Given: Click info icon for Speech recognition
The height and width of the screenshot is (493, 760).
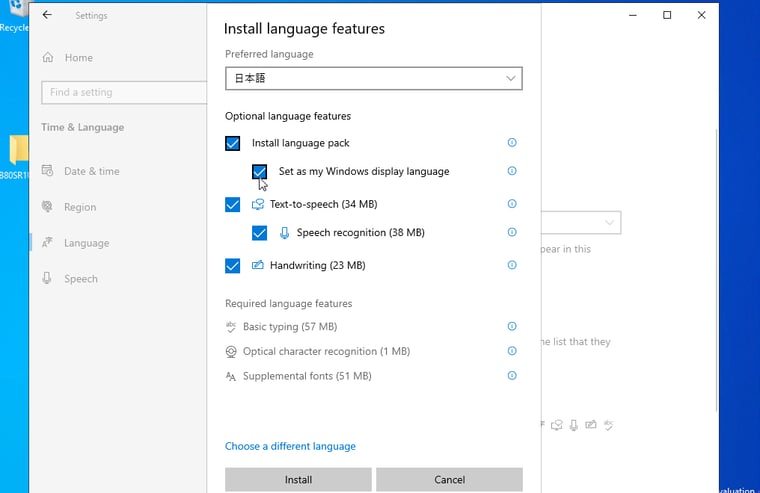Looking at the screenshot, I should point(512,232).
